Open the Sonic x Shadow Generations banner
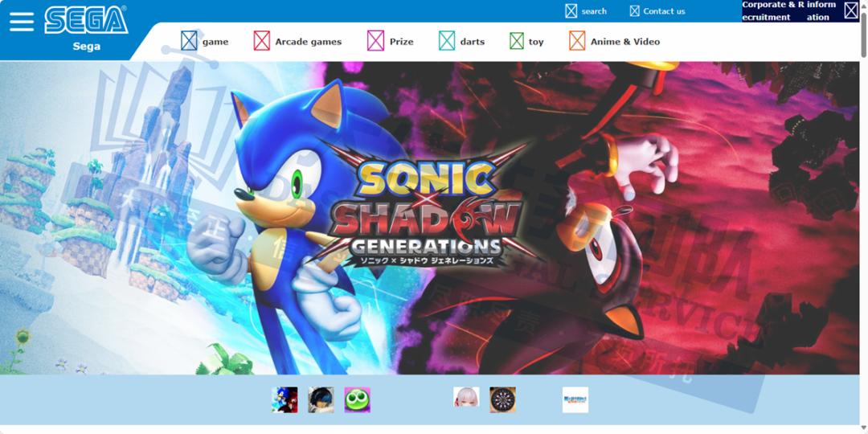Image resolution: width=868 pixels, height=434 pixels. 429,218
